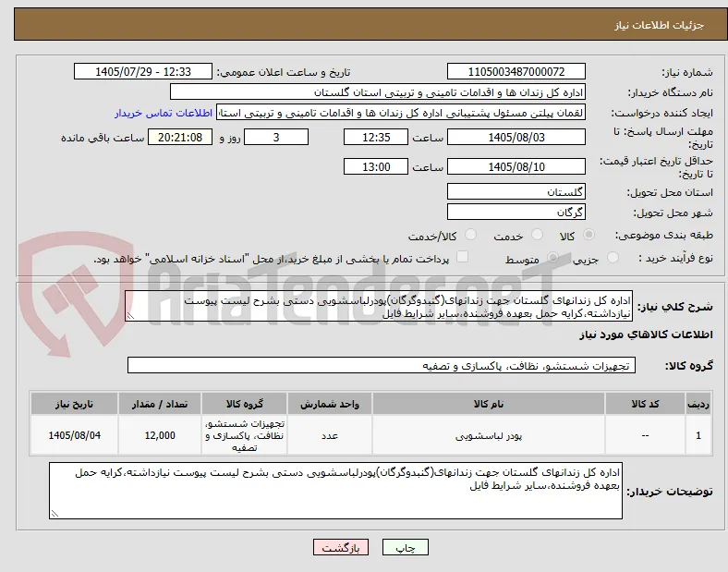Click the ردیف column header
This screenshot has height=572, width=728.
698,404
